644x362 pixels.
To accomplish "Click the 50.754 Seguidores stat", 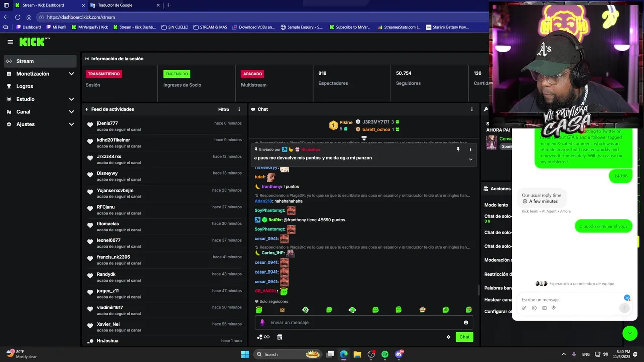I will tap(409, 78).
